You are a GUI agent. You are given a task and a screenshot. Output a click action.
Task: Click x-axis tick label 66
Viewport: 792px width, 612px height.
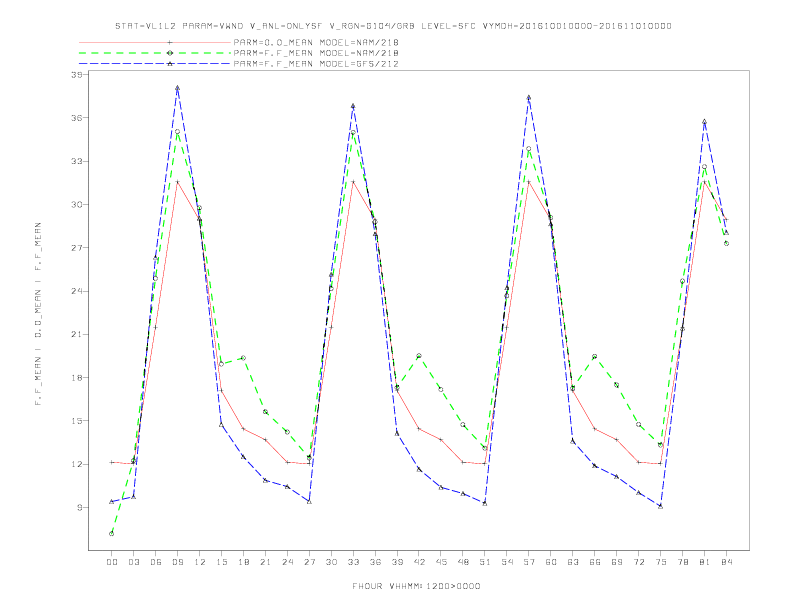pos(595,562)
